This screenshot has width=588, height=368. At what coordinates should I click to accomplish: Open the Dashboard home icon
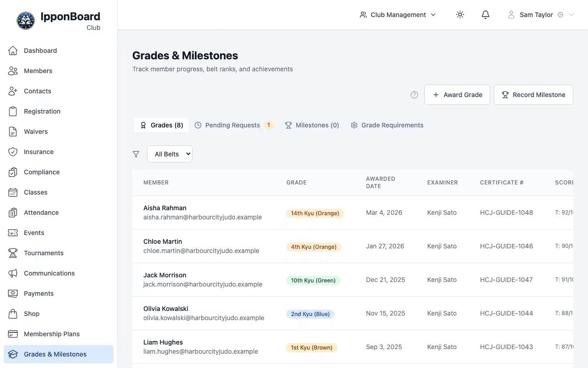coord(13,51)
